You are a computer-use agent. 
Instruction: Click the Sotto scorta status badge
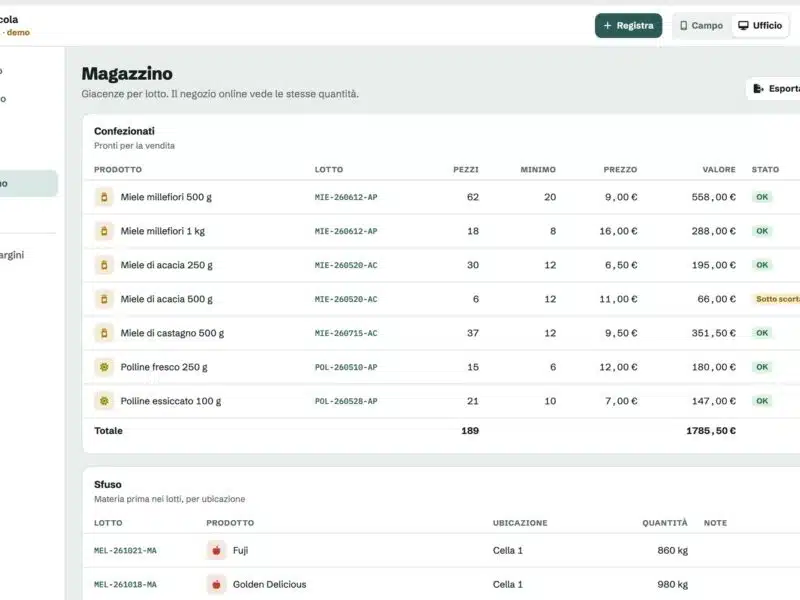(x=777, y=299)
